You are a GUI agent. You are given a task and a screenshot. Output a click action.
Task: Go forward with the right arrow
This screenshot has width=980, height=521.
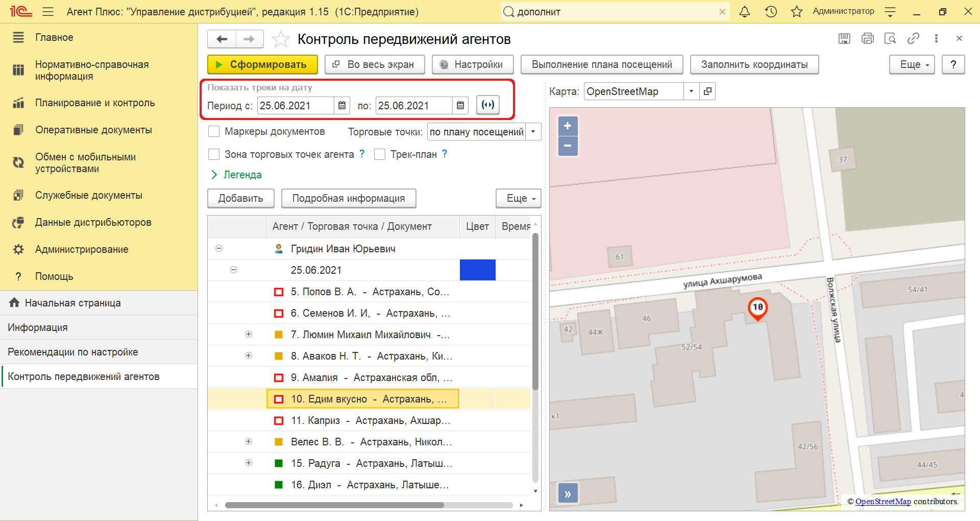tap(249, 39)
